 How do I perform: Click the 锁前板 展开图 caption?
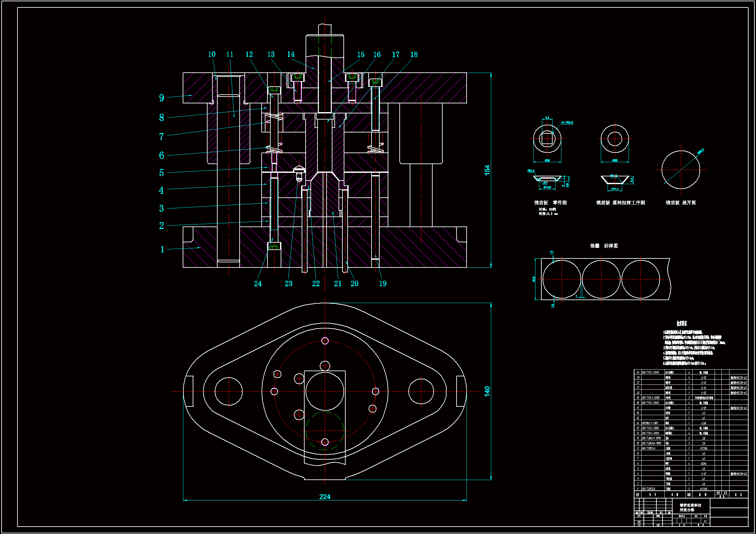pos(681,203)
